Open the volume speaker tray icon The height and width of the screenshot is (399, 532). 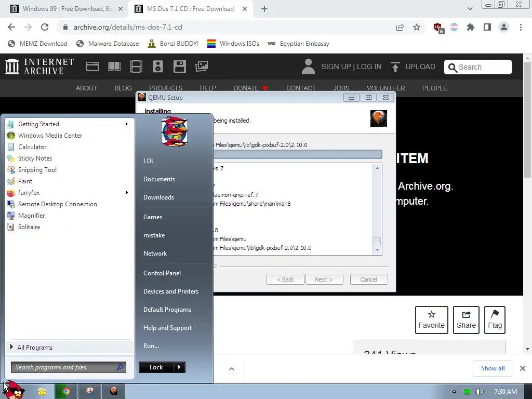[x=479, y=392]
